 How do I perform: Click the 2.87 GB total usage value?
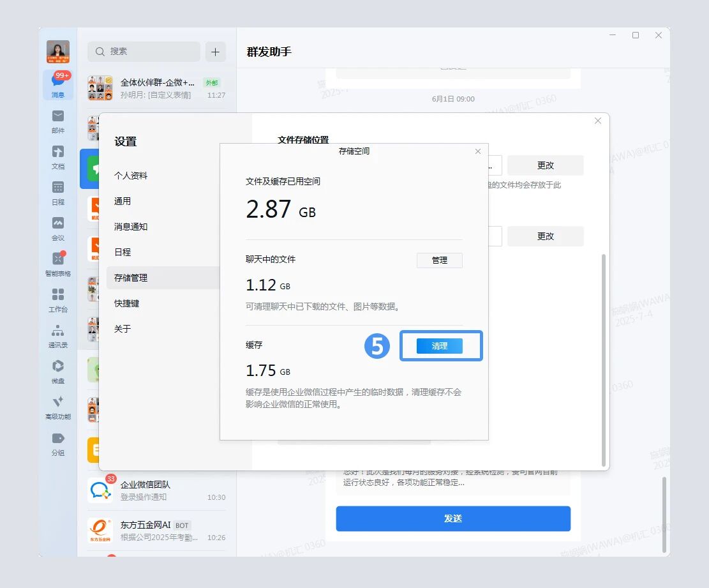point(281,209)
